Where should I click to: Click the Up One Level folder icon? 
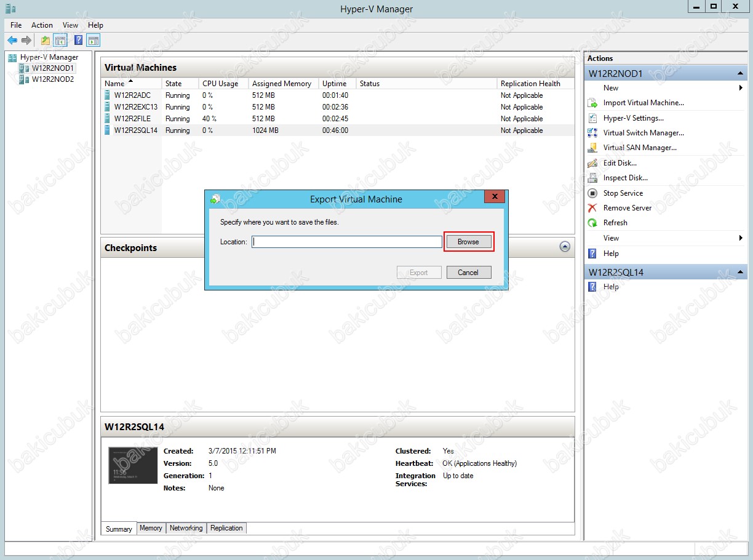(x=46, y=41)
